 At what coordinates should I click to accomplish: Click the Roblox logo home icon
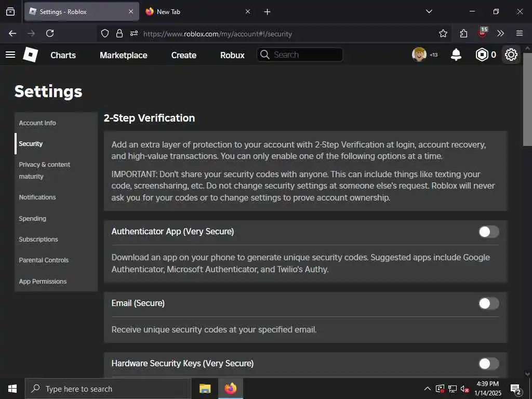click(x=30, y=55)
